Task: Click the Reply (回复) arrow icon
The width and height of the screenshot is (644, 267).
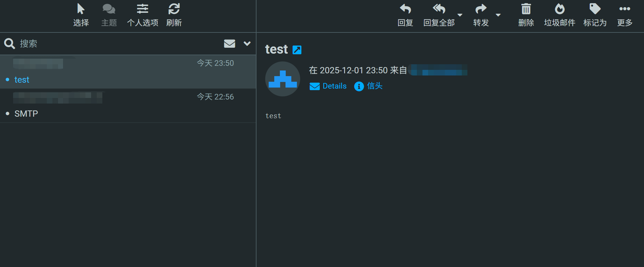Action: (x=405, y=9)
